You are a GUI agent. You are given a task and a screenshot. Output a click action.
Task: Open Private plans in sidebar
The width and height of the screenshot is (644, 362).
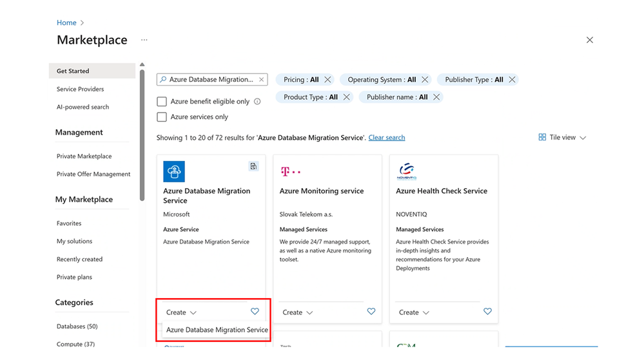(74, 277)
